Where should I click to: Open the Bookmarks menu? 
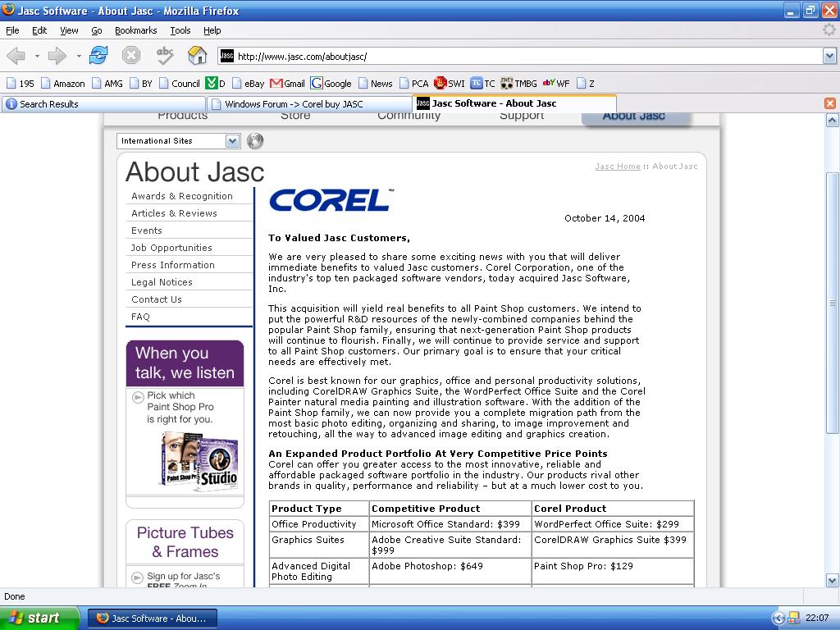[136, 30]
